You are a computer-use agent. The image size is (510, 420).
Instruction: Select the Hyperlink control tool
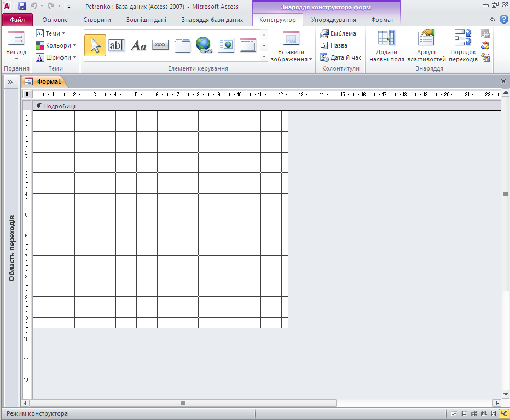pyautogui.click(x=204, y=45)
